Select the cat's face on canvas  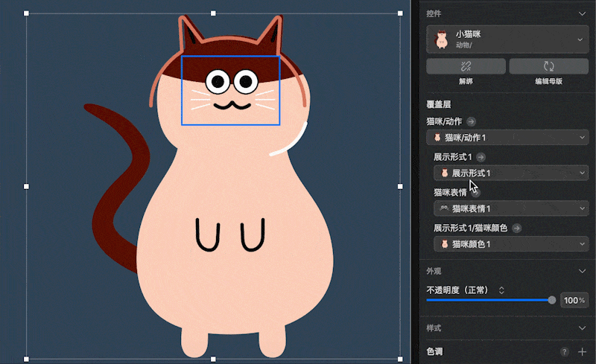(x=231, y=90)
